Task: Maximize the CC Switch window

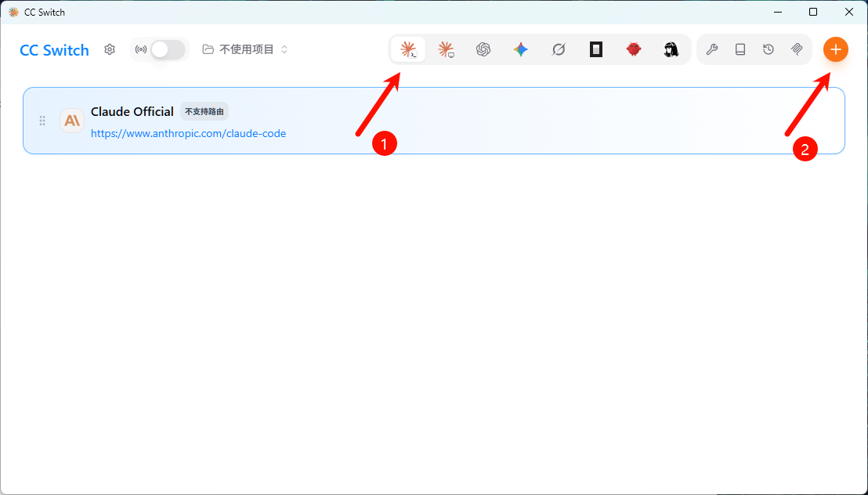Action: point(813,13)
